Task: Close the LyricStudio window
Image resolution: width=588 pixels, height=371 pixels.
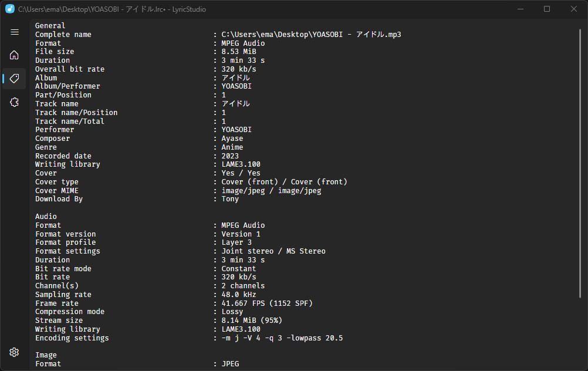Action: (x=574, y=9)
